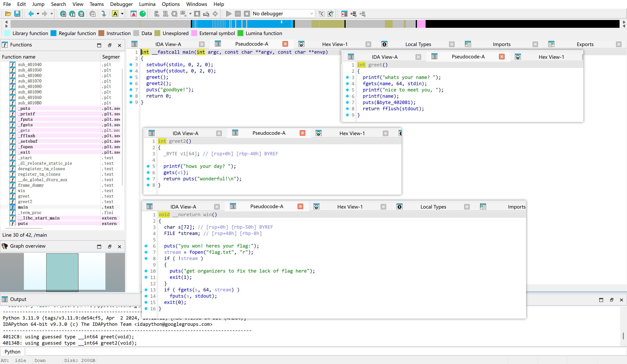Open the File menu
Image resolution: width=627 pixels, height=364 pixels.
coord(7,4)
